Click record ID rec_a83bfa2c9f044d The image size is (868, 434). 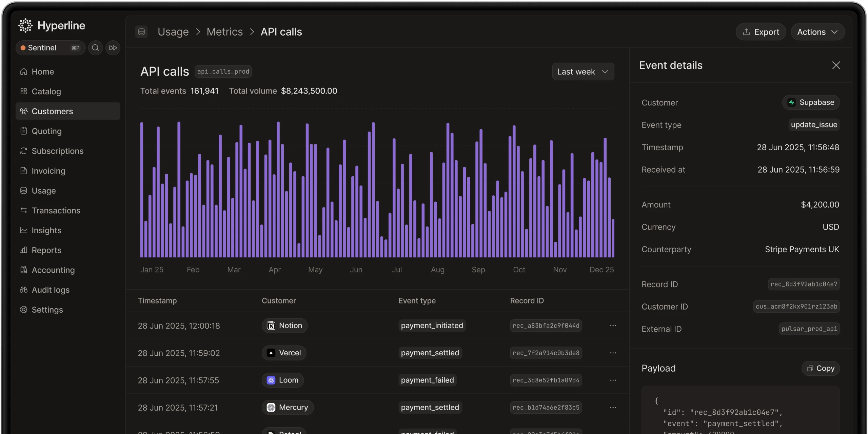(546, 325)
